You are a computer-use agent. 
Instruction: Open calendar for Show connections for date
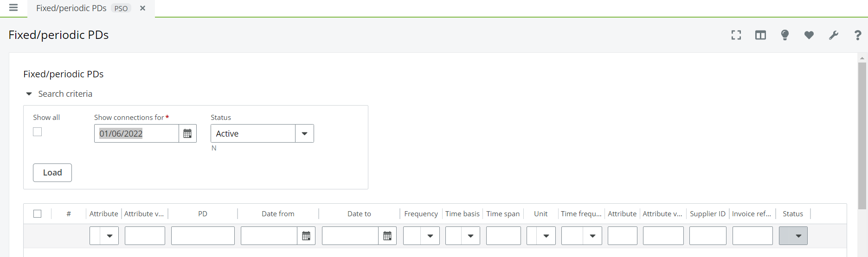(x=187, y=134)
